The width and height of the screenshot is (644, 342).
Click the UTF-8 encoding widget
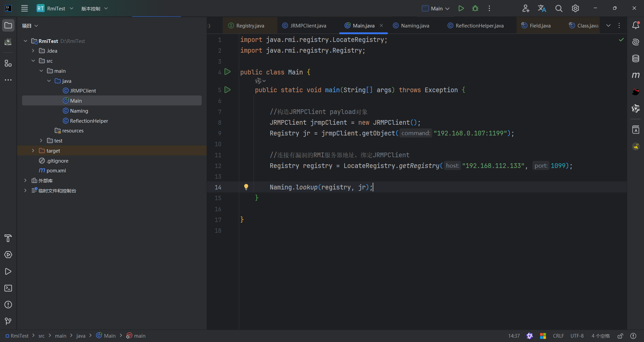577,336
